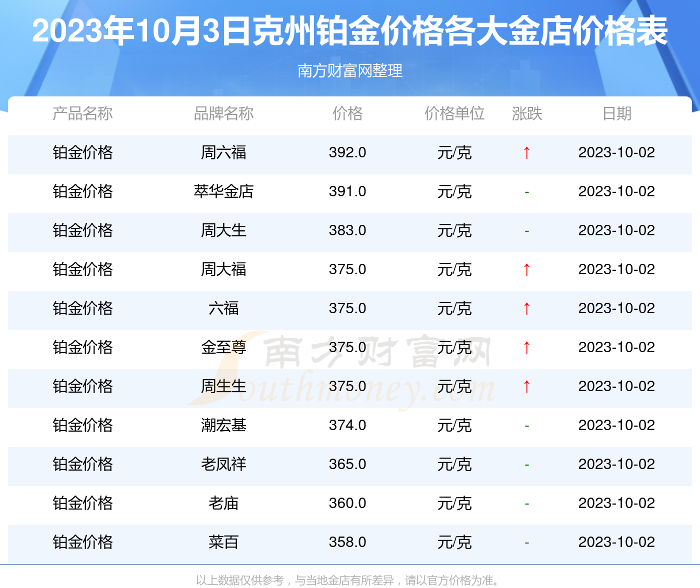
Task: Select the brand name 金至尊
Action: (x=223, y=348)
